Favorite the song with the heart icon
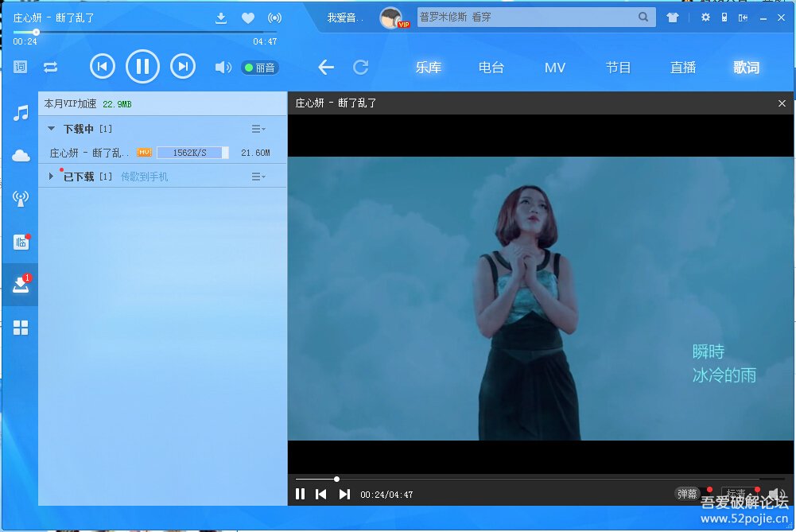This screenshot has width=796, height=532. pos(248,18)
